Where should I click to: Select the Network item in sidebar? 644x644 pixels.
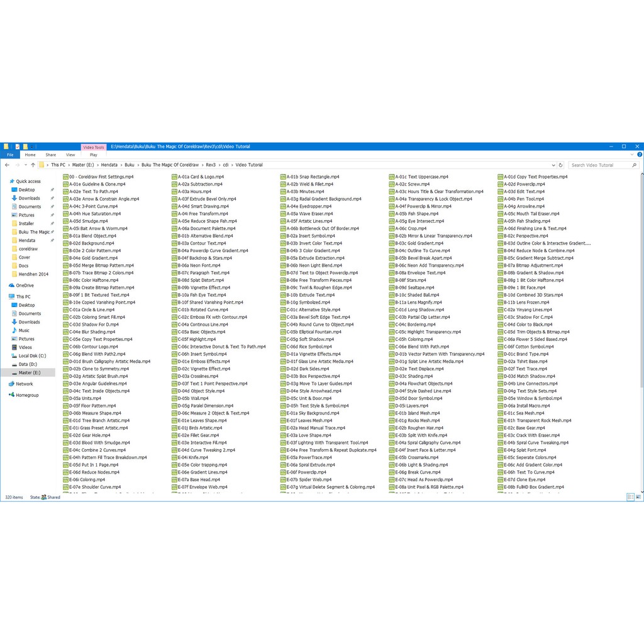[24, 384]
